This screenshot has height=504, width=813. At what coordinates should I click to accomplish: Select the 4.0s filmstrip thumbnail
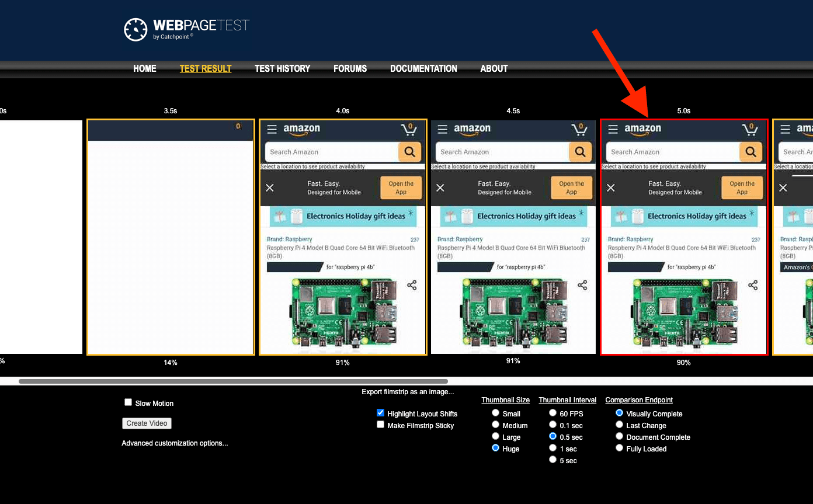point(343,237)
